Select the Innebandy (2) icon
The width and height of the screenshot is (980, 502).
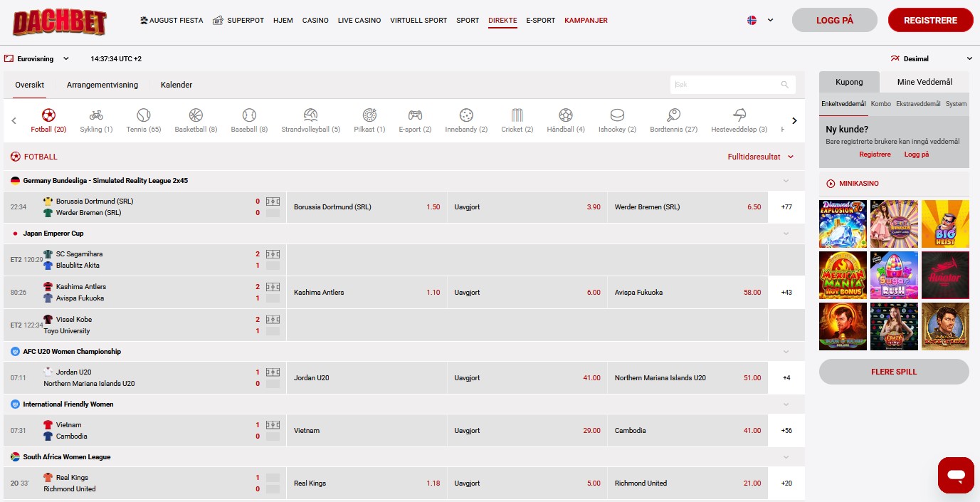pyautogui.click(x=466, y=115)
